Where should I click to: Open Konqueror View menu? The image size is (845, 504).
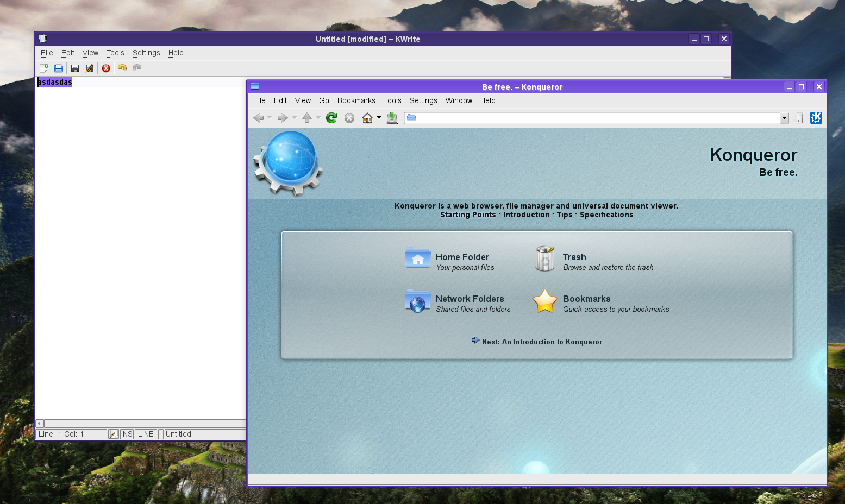point(303,100)
